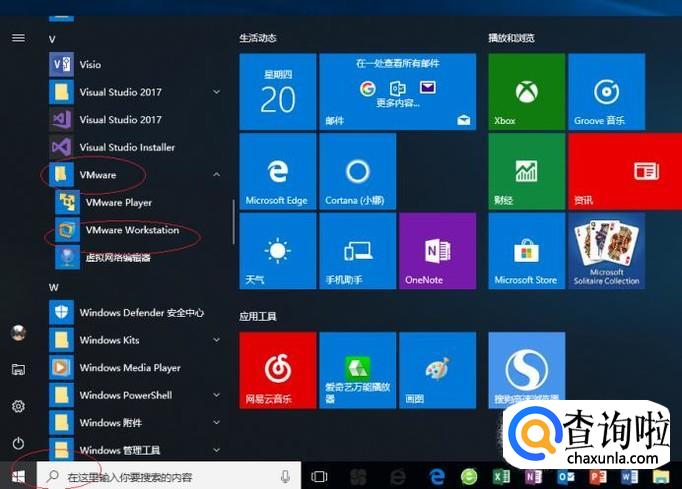The width and height of the screenshot is (682, 489).
Task: Open green browser icon on taskbar
Action: point(469,477)
